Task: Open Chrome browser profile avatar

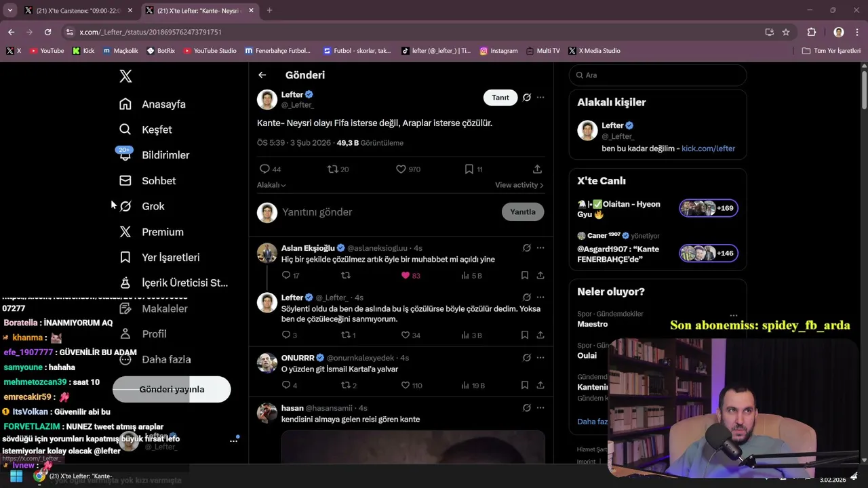Action: pos(839,32)
